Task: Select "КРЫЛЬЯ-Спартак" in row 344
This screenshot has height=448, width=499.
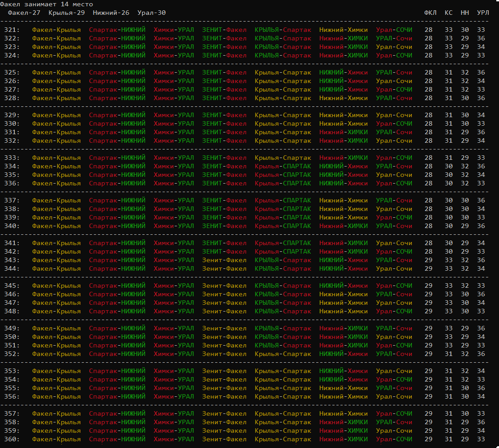Action: pos(283,269)
